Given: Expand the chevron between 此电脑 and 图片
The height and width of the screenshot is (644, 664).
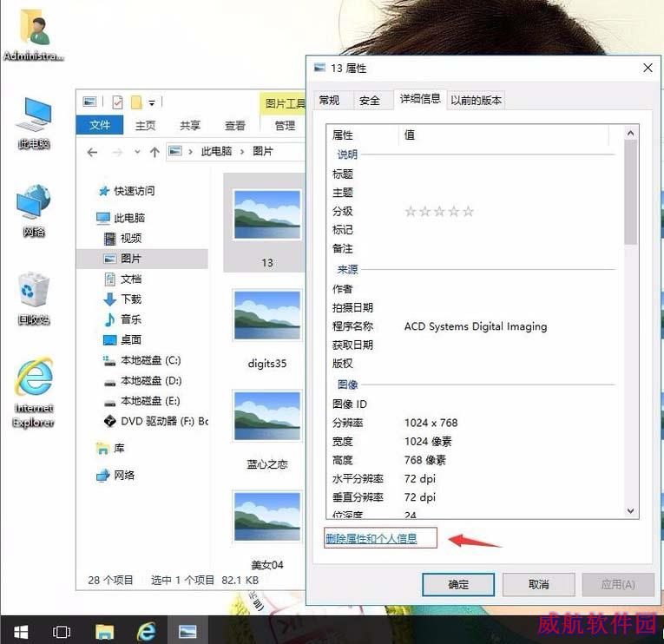Looking at the screenshot, I should (x=242, y=152).
